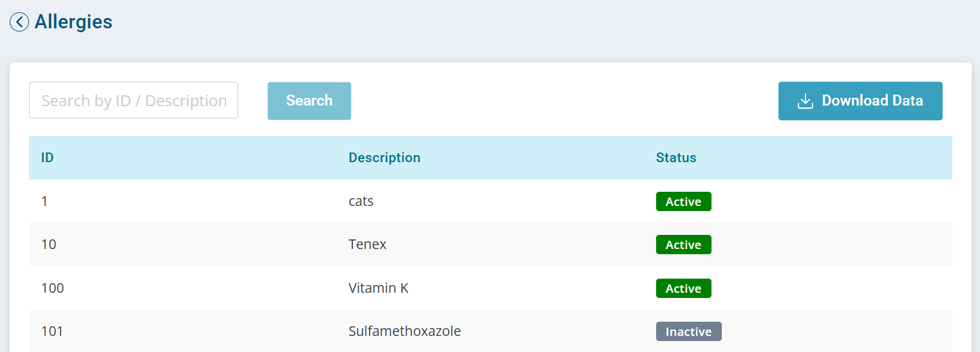This screenshot has height=352, width=980.
Task: Click ID 100 in the table
Action: [x=53, y=288]
